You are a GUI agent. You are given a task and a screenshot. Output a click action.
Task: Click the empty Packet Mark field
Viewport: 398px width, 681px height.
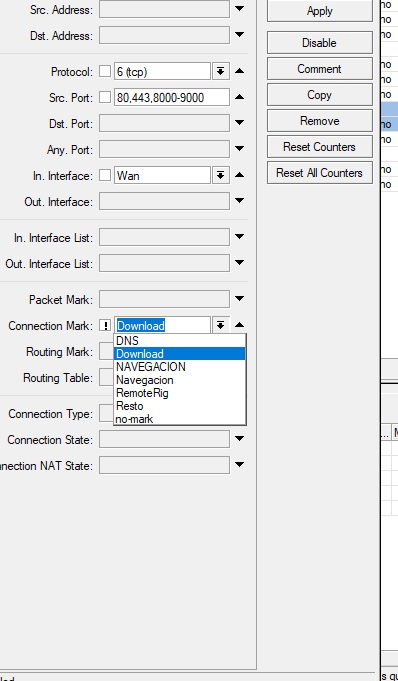click(164, 299)
